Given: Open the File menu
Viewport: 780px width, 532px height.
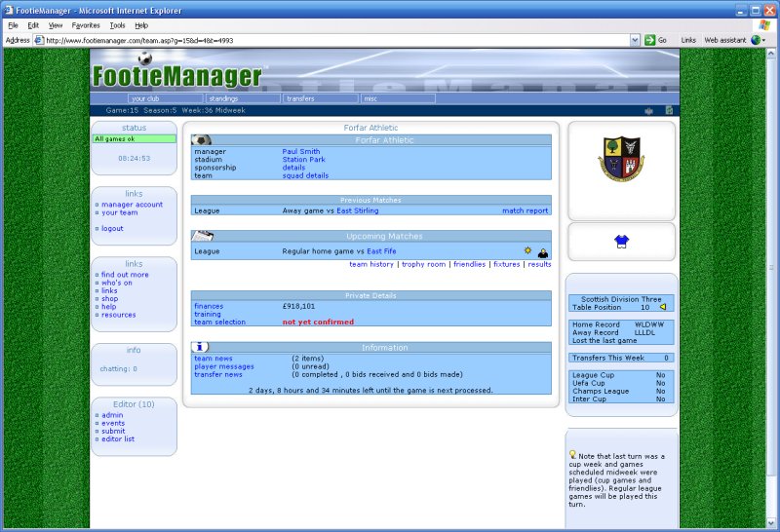Looking at the screenshot, I should 13,25.
